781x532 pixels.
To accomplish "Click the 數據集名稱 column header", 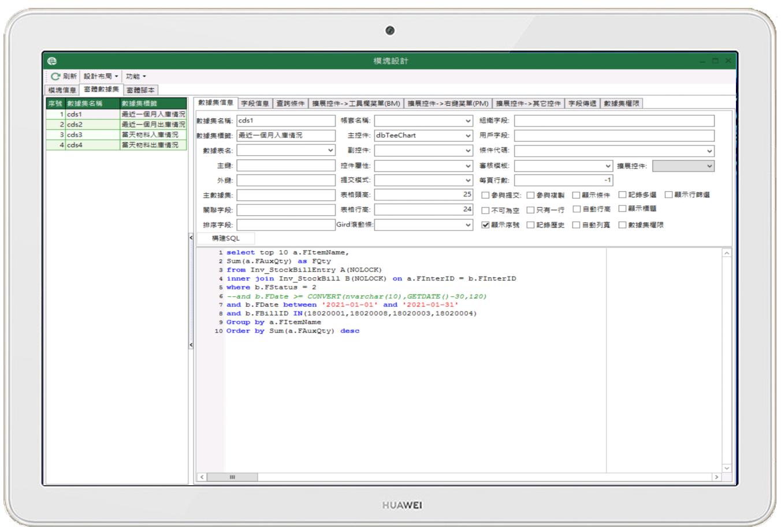I will click(92, 103).
